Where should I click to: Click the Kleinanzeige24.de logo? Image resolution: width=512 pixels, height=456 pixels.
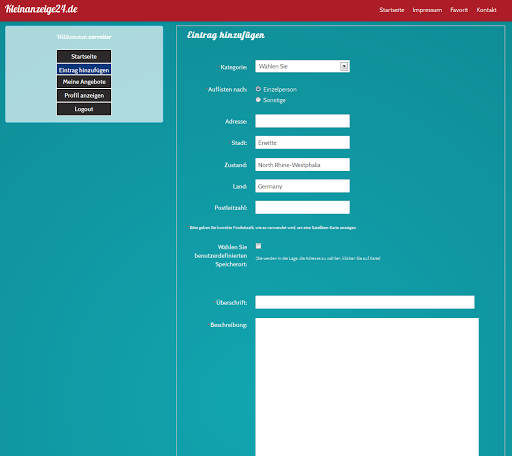click(x=41, y=9)
